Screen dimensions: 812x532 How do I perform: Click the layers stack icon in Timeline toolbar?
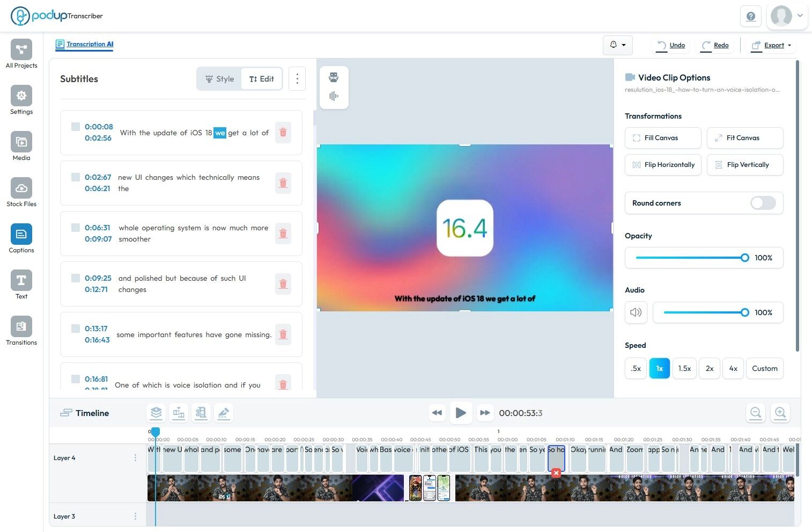(156, 413)
